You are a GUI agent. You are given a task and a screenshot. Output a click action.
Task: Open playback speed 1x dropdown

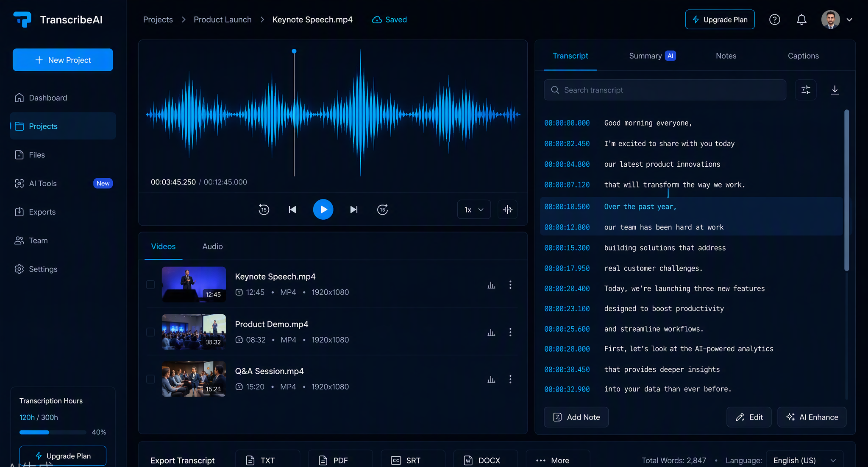pos(474,210)
